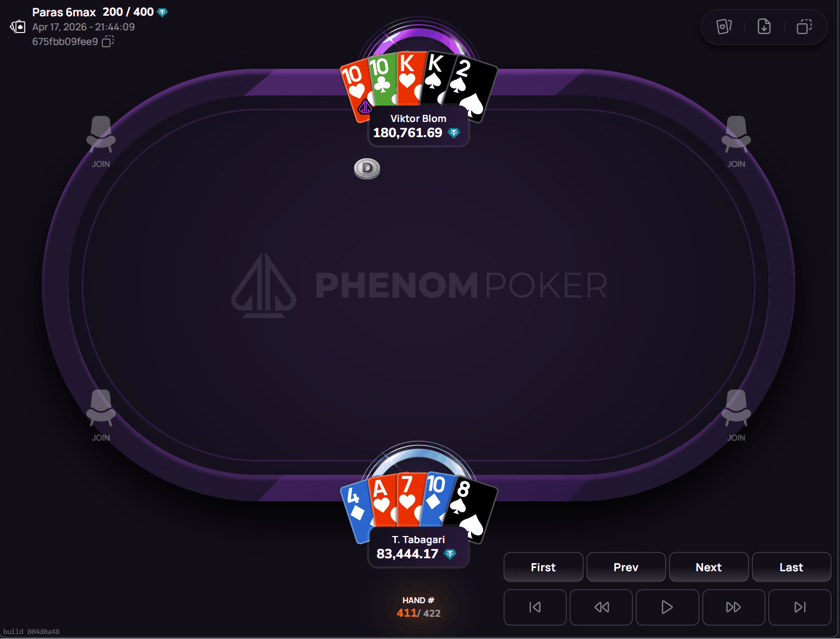Click the download hand history icon
Screen dimensions: 840x639
click(x=764, y=27)
